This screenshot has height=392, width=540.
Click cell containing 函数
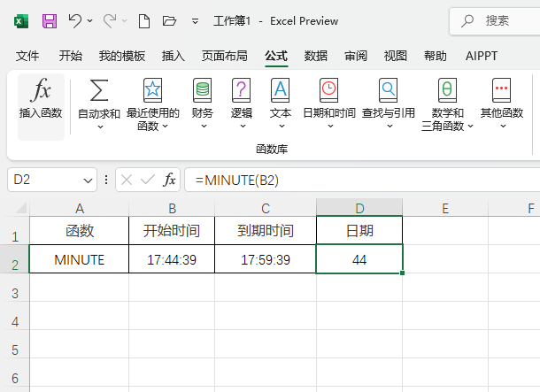pyautogui.click(x=79, y=231)
